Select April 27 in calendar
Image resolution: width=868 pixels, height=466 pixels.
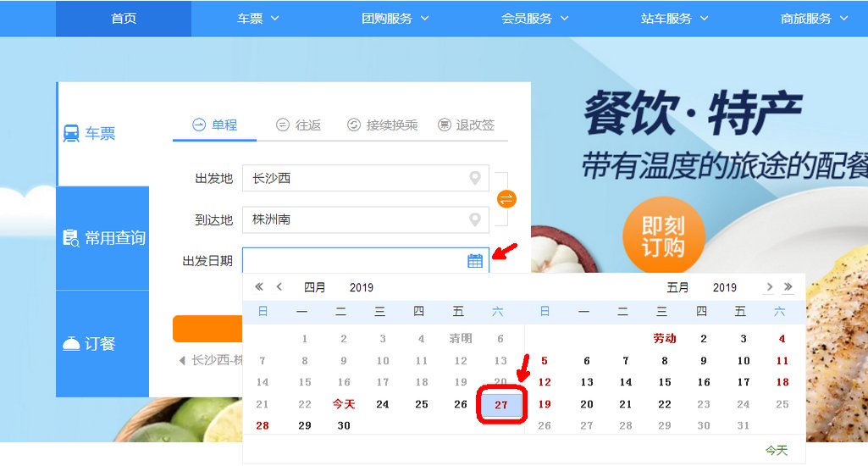[501, 404]
